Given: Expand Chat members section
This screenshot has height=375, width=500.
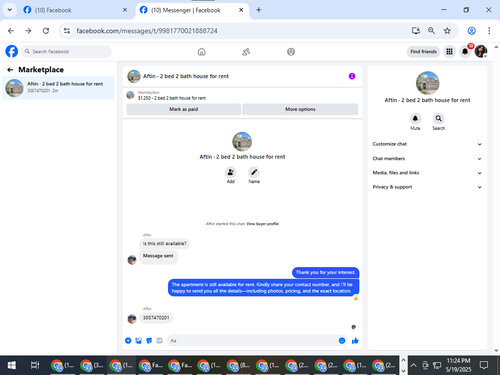Looking at the screenshot, I should [427, 158].
